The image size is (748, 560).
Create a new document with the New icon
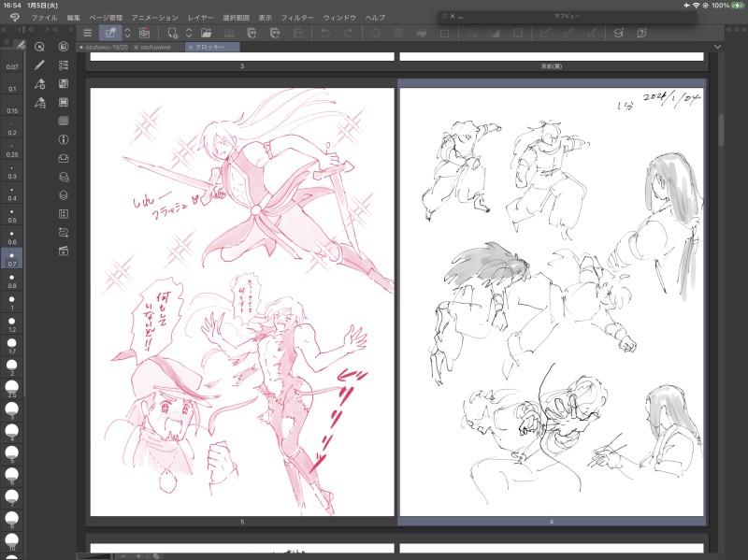pyautogui.click(x=172, y=33)
